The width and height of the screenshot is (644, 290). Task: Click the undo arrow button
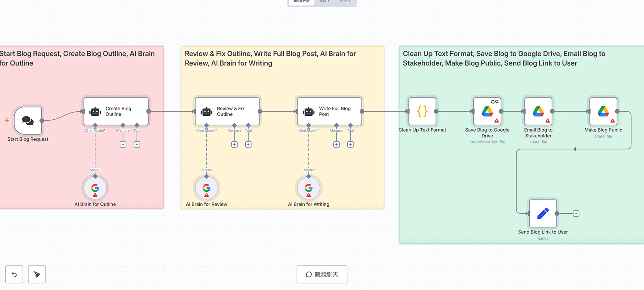[x=14, y=274]
